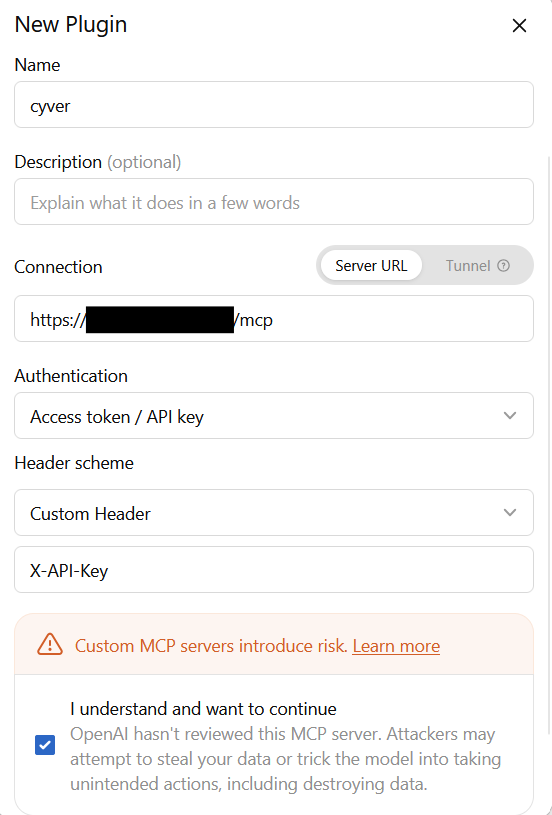
Task: Close the New Plugin dialog
Action: (519, 25)
